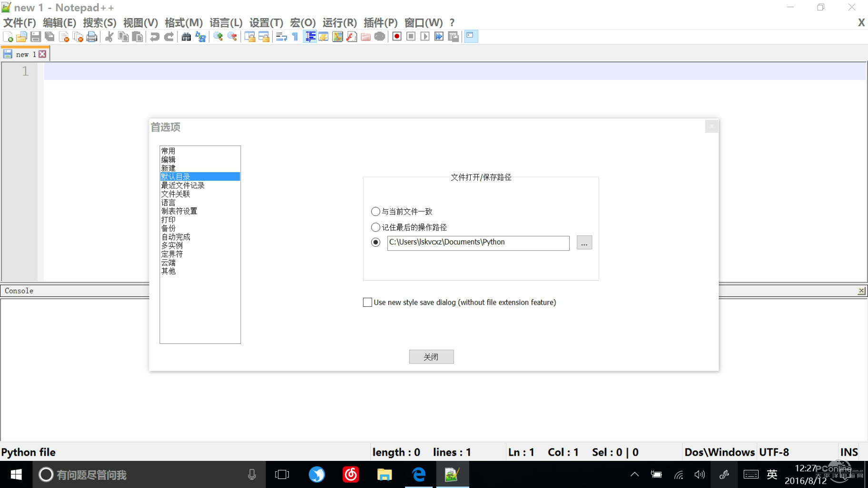Open the 搜索(S) menu

pos(99,22)
